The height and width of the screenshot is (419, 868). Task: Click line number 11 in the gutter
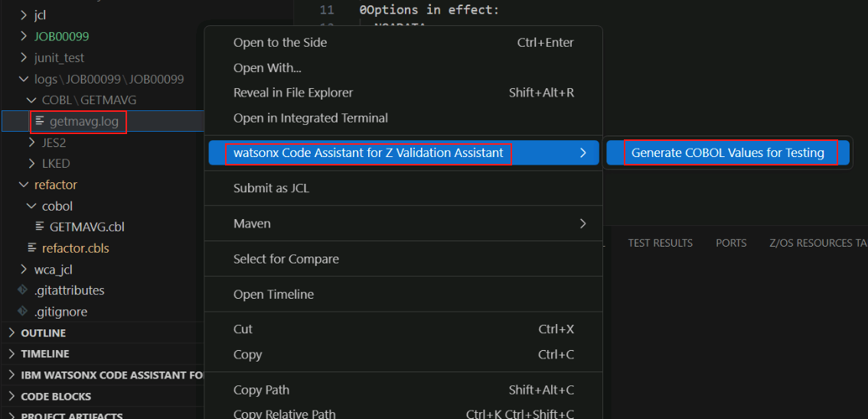point(327,10)
